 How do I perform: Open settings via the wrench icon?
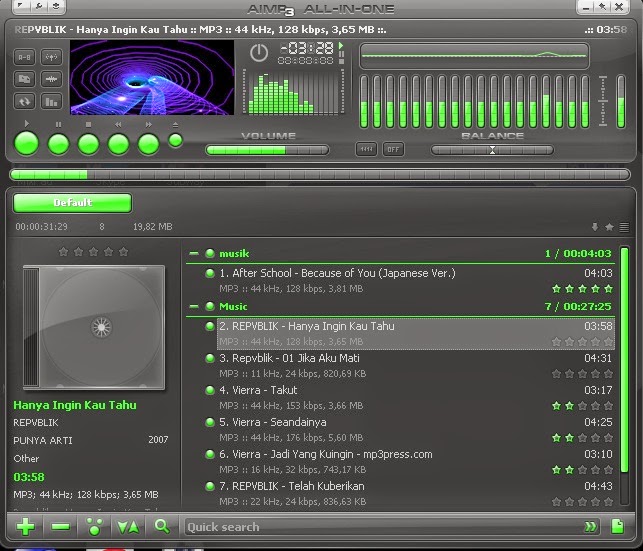coord(39,6)
